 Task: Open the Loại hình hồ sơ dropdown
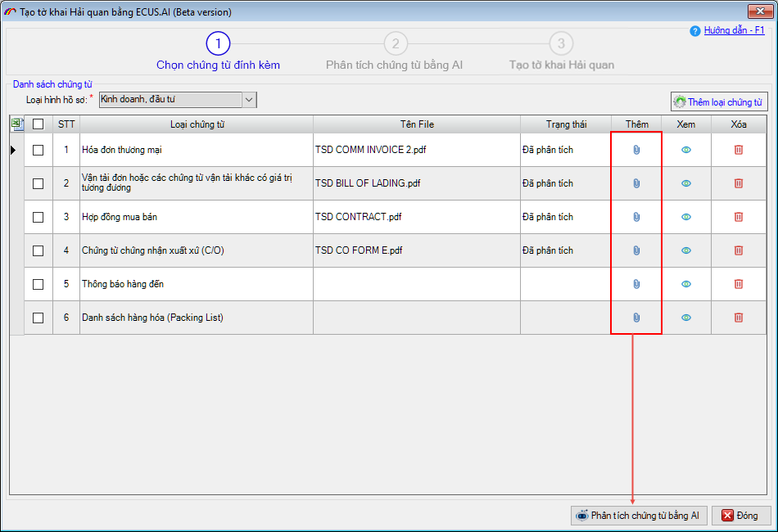pos(249,100)
